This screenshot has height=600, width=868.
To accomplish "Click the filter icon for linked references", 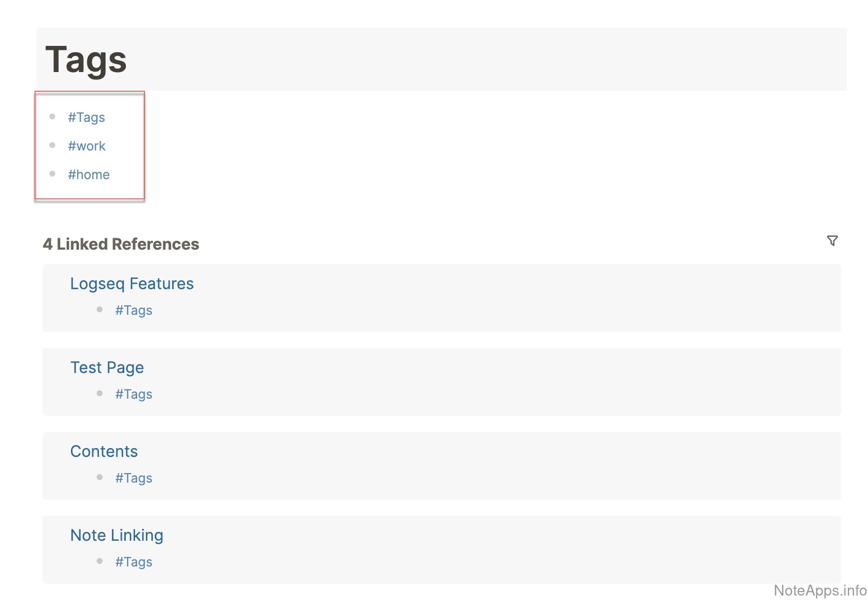I will pos(832,241).
